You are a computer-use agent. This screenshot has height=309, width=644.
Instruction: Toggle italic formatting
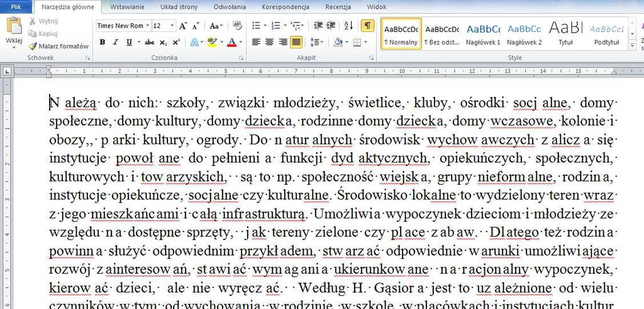click(x=116, y=42)
